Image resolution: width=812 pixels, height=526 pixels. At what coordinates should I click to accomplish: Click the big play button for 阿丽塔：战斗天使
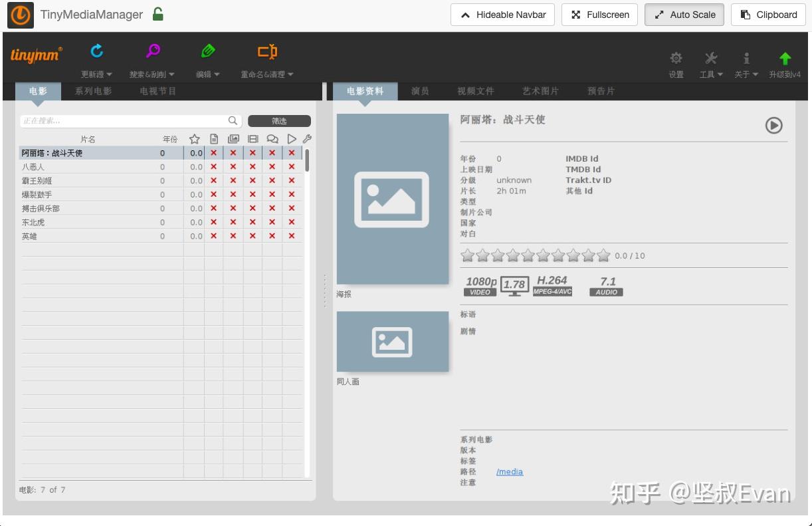click(x=773, y=125)
